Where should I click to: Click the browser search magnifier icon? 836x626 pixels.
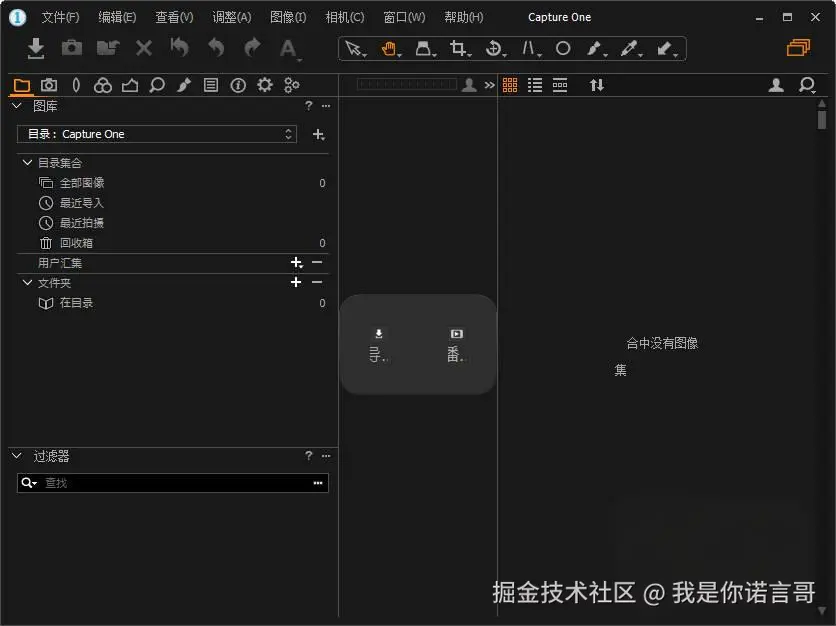tap(807, 85)
